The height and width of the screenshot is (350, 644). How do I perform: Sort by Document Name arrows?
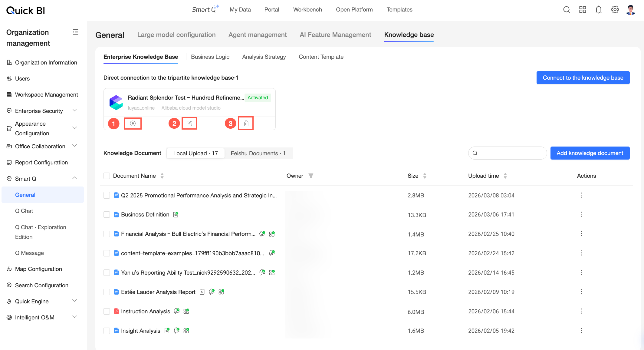(x=162, y=176)
